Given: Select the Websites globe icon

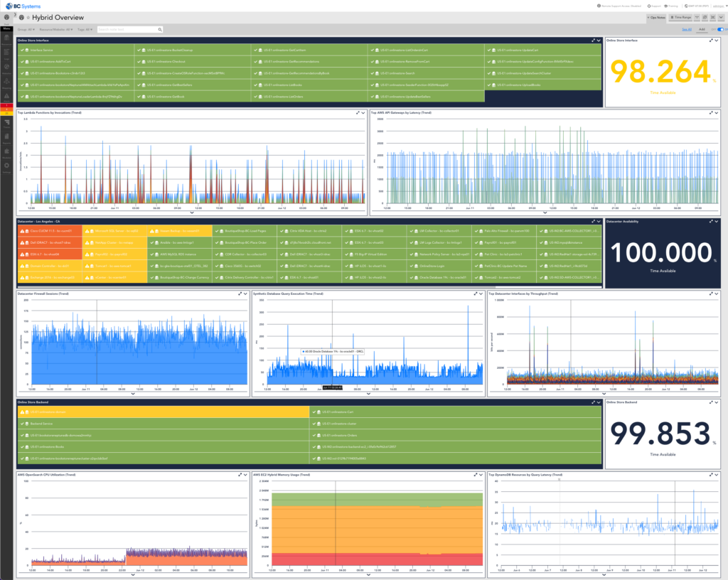Looking at the screenshot, I should click(x=6, y=66).
